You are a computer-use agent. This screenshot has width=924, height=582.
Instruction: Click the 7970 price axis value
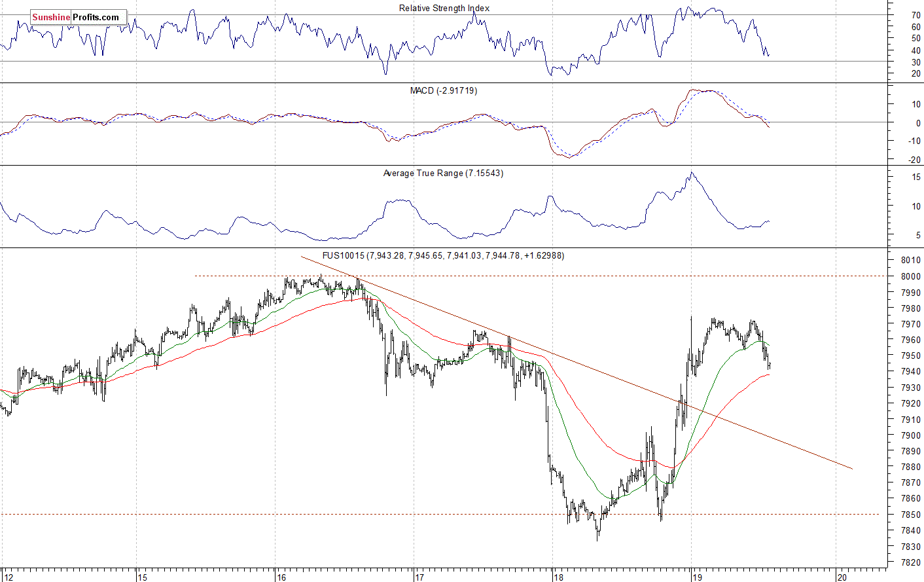(x=911, y=324)
